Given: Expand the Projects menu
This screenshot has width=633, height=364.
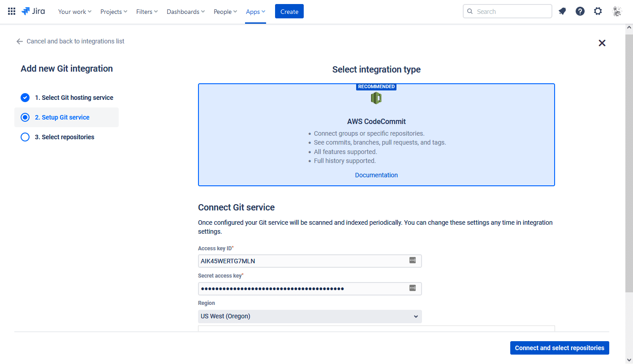Looking at the screenshot, I should point(114,12).
